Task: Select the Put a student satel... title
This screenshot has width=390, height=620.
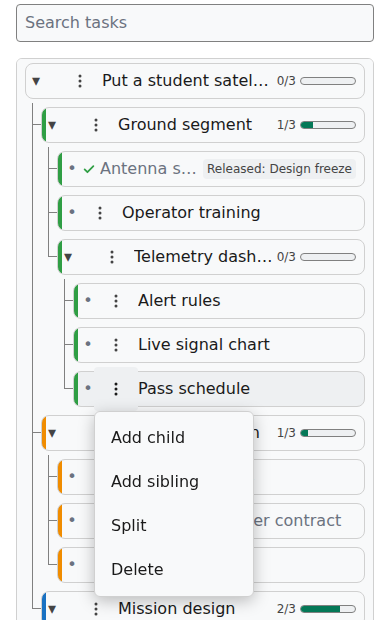Action: click(x=185, y=81)
